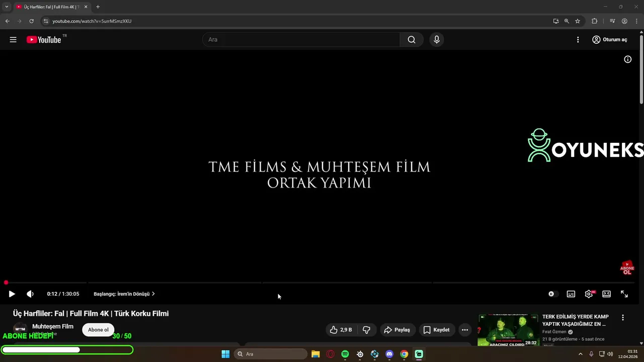The height and width of the screenshot is (362, 644).
Task: Open the browser zoom magnifier icon
Action: [567, 21]
